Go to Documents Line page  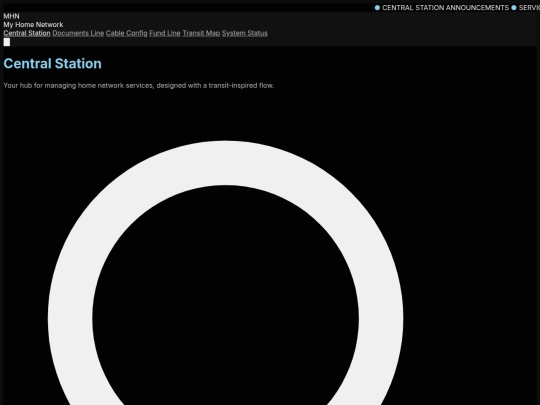(78, 33)
